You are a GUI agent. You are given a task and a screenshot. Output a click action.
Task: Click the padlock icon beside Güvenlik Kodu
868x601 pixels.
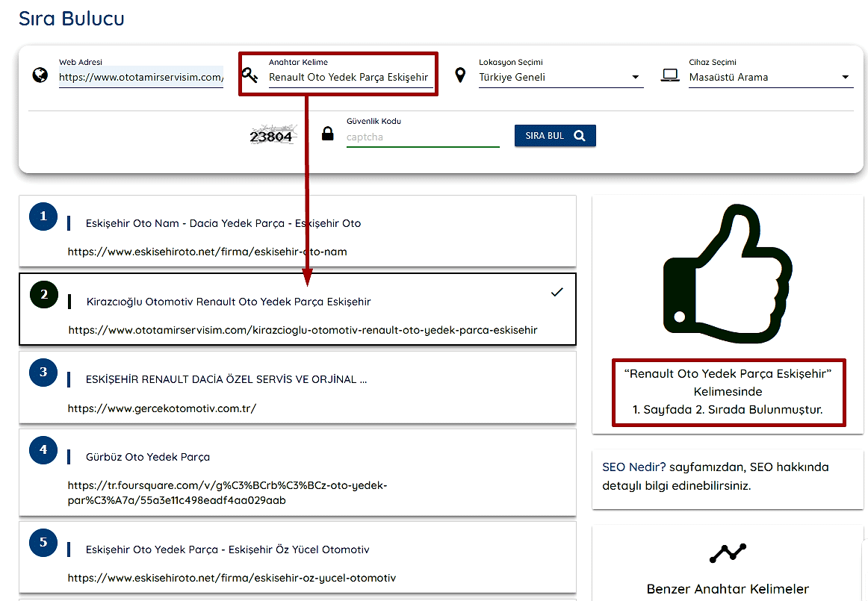point(327,134)
